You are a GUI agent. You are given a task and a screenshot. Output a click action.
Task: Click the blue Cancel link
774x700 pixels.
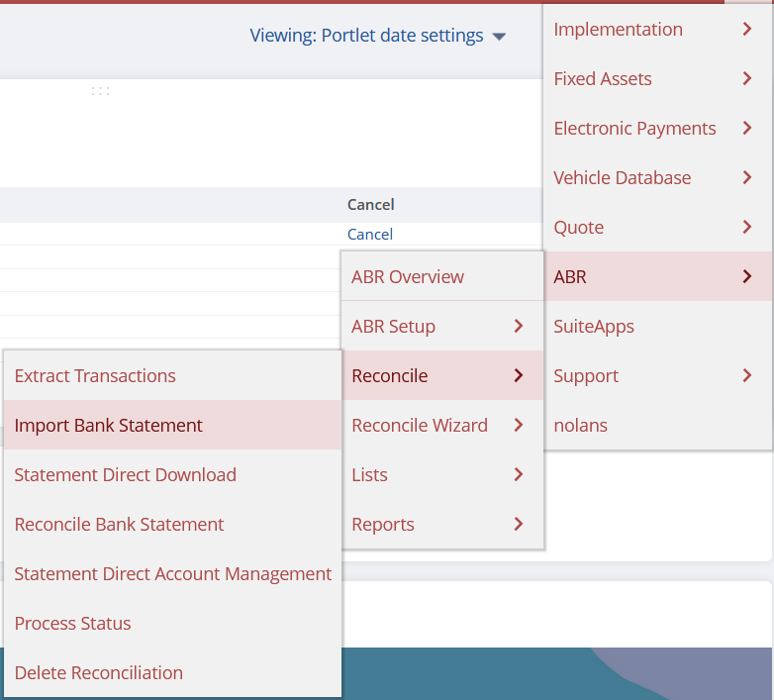point(370,235)
